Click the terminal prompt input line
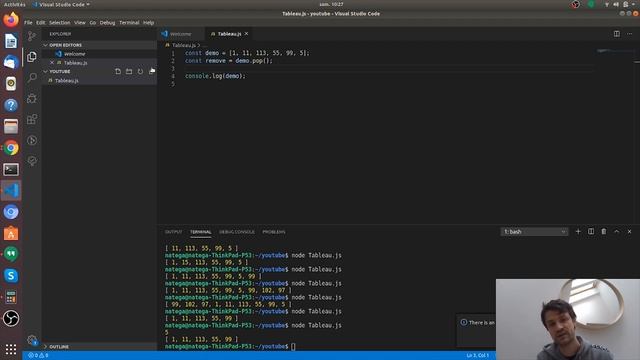The image size is (640, 360). click(230, 347)
